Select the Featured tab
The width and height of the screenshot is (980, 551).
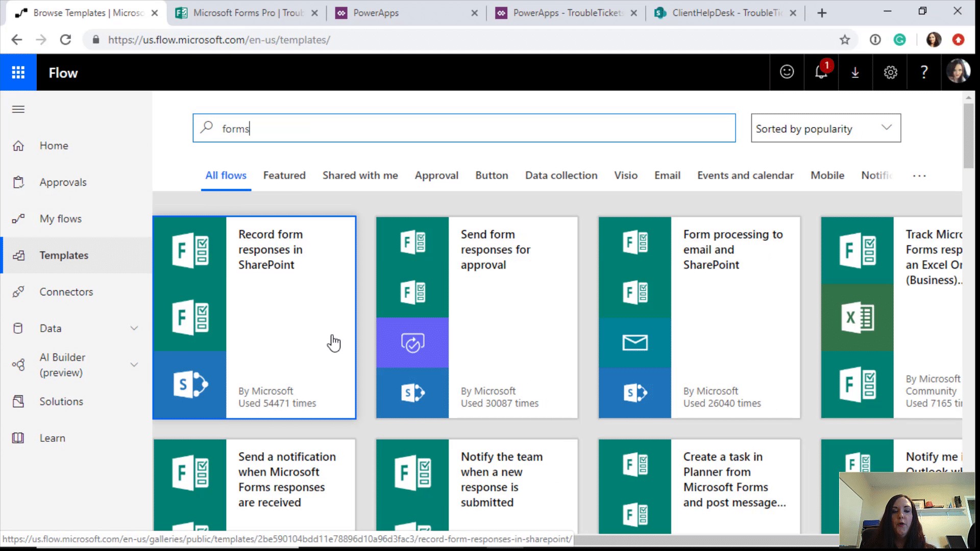(x=284, y=176)
